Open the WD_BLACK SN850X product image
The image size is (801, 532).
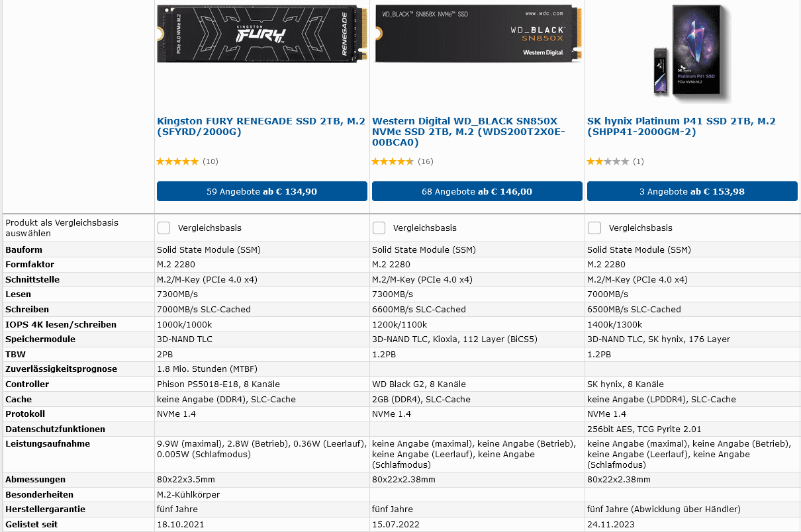click(478, 34)
